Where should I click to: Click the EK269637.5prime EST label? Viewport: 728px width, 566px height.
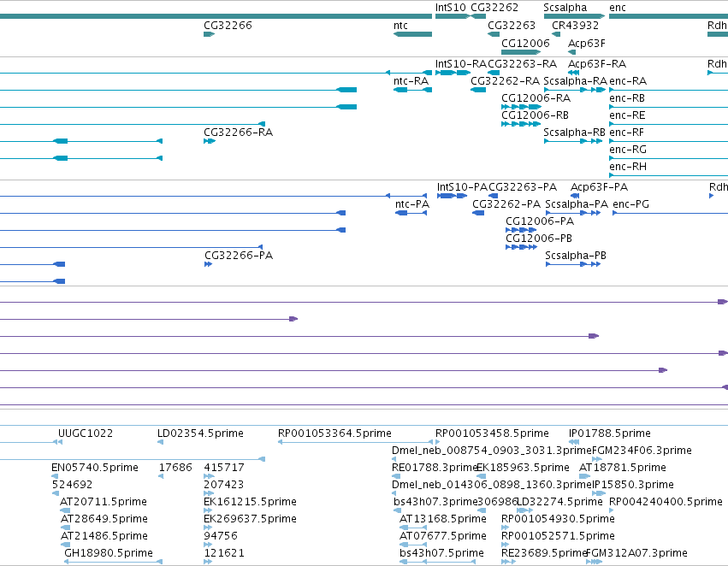(251, 519)
